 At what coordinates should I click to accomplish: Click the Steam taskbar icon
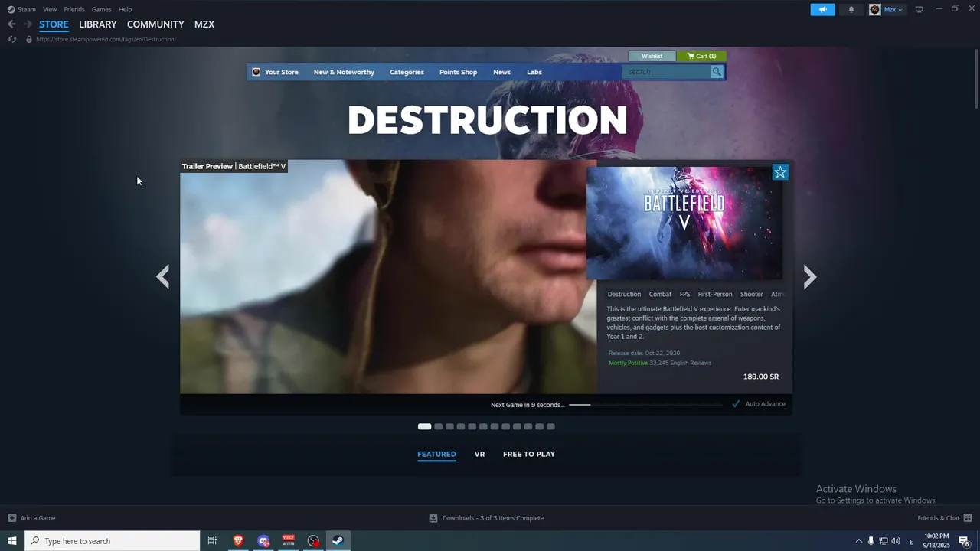[x=338, y=541]
